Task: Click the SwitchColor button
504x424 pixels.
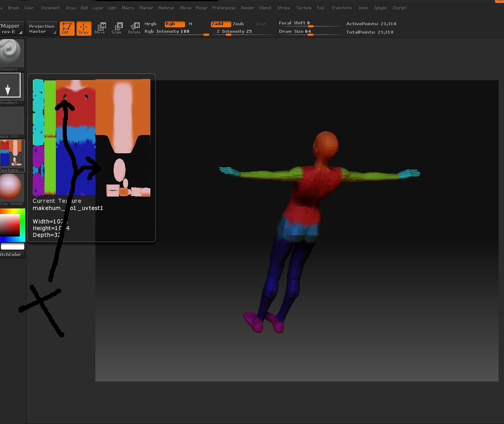Action: [x=11, y=255]
